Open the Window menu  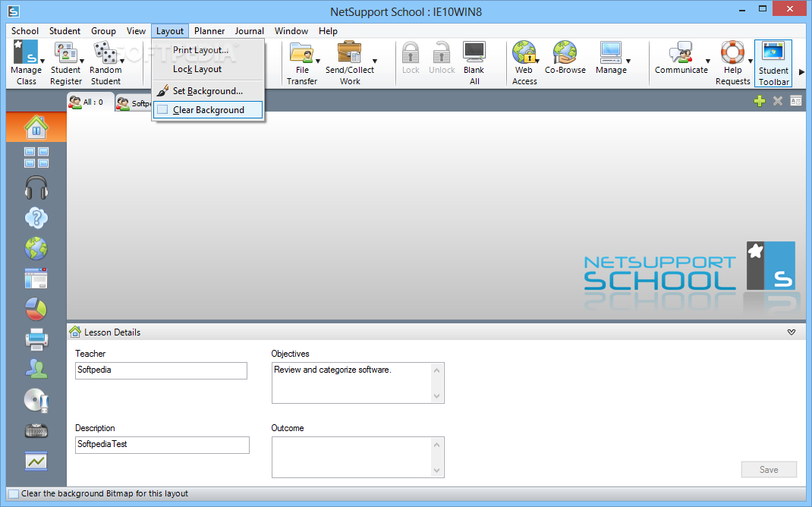click(x=291, y=31)
